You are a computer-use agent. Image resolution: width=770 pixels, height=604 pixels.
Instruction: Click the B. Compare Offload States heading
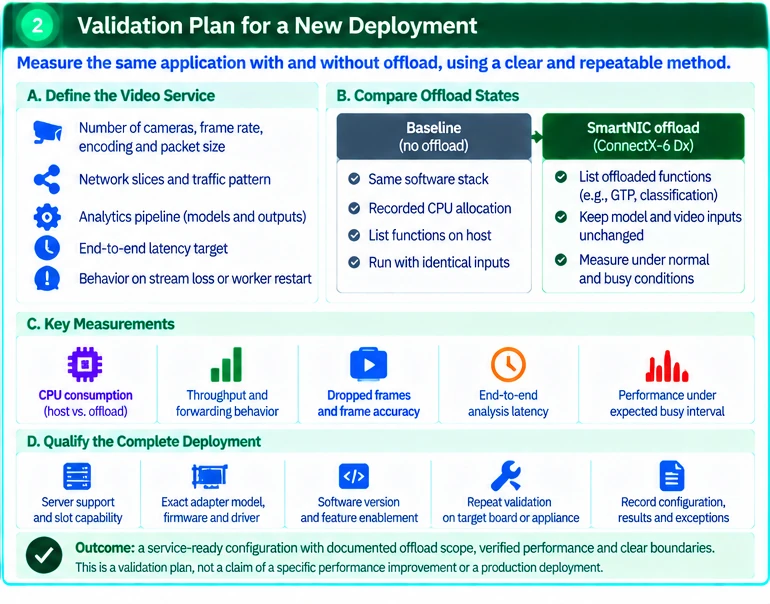coord(428,95)
